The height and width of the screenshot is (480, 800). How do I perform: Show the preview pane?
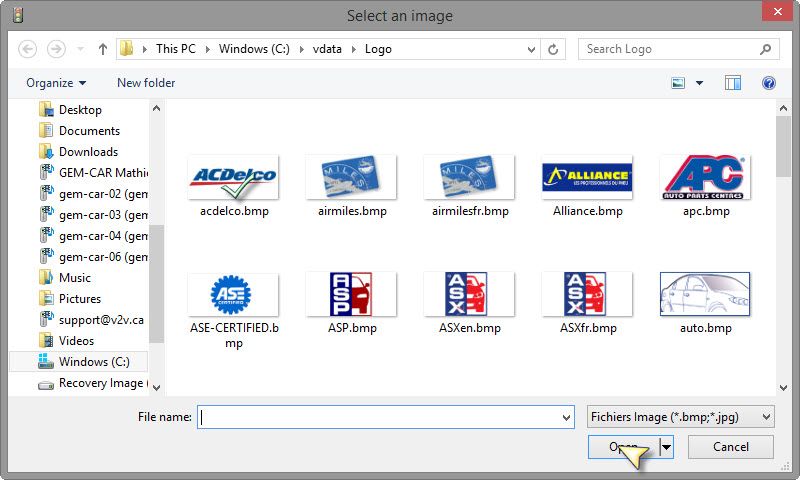coord(733,83)
